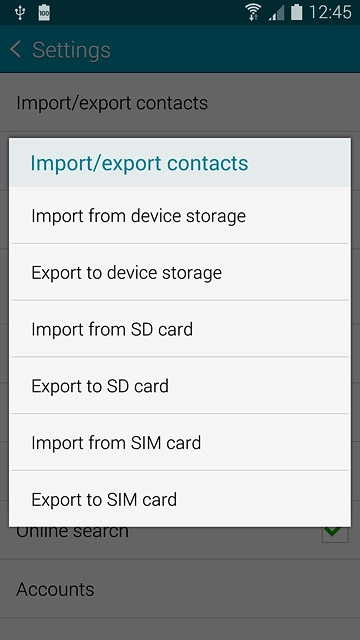360x640 pixels.
Task: Choose Export to SD card
Action: [x=180, y=386]
